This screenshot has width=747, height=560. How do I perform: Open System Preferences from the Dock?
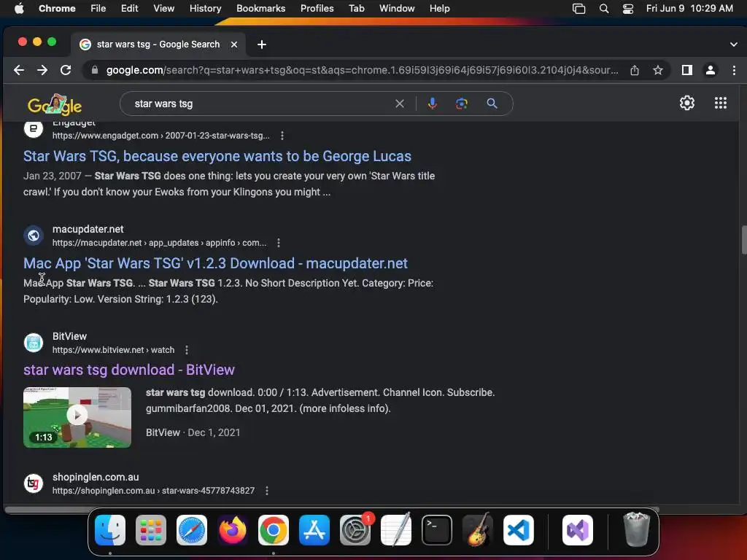[355, 530]
